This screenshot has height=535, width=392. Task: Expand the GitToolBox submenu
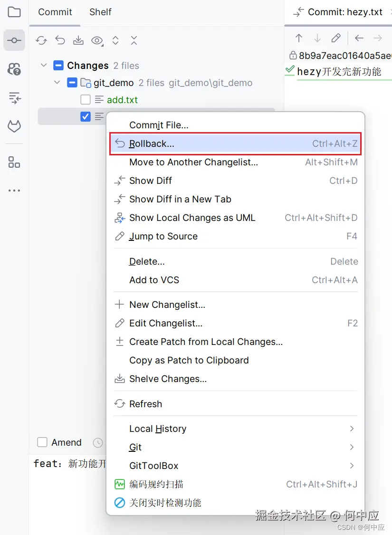(x=235, y=466)
